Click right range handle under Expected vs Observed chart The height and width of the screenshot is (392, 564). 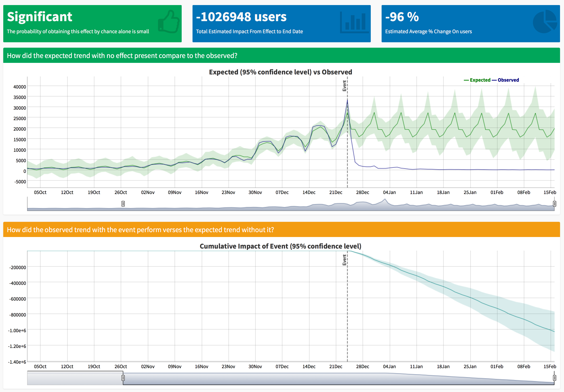tap(554, 204)
